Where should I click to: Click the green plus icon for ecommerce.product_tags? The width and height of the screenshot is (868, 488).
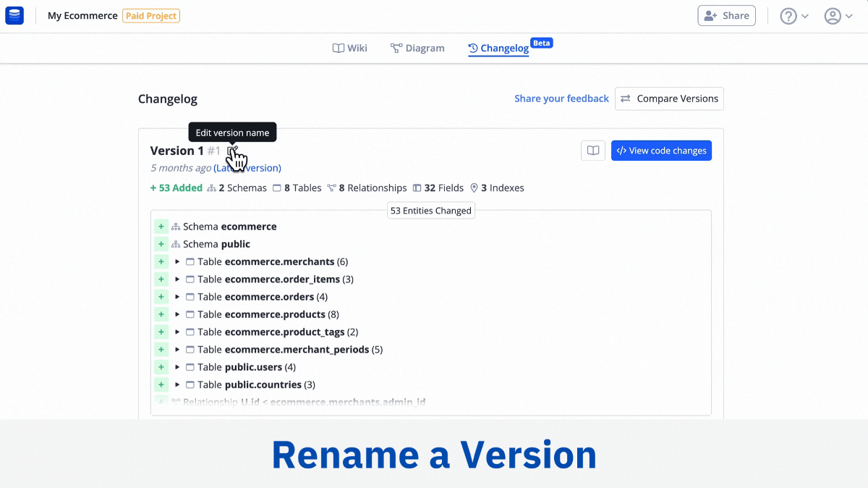[161, 332]
